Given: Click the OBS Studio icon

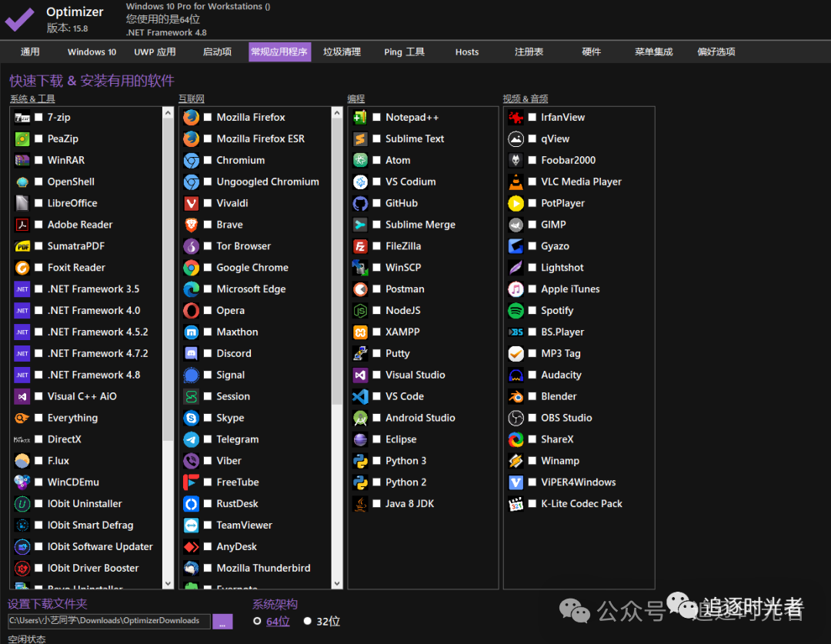Looking at the screenshot, I should [516, 418].
